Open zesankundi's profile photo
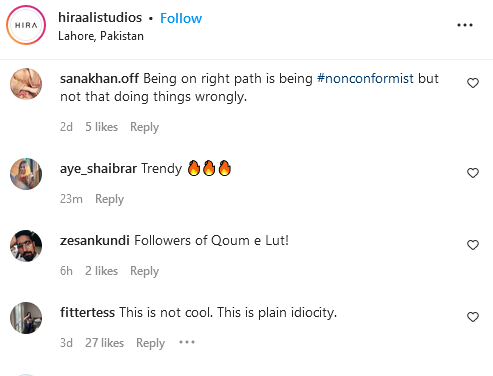 26,246
